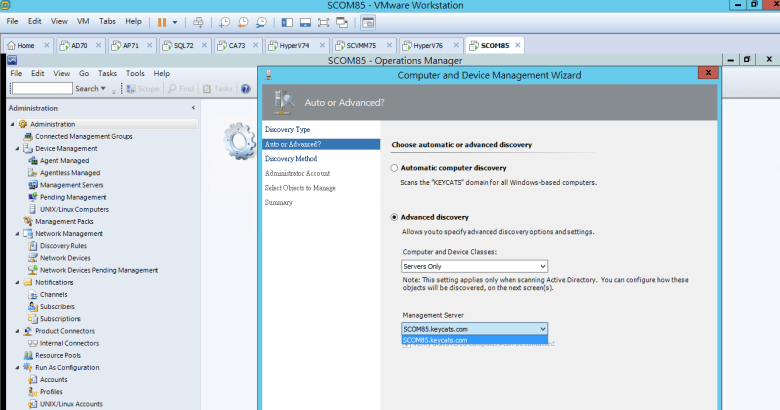Toggle the checkbox below Management Server dropdown

pyautogui.click(x=406, y=345)
